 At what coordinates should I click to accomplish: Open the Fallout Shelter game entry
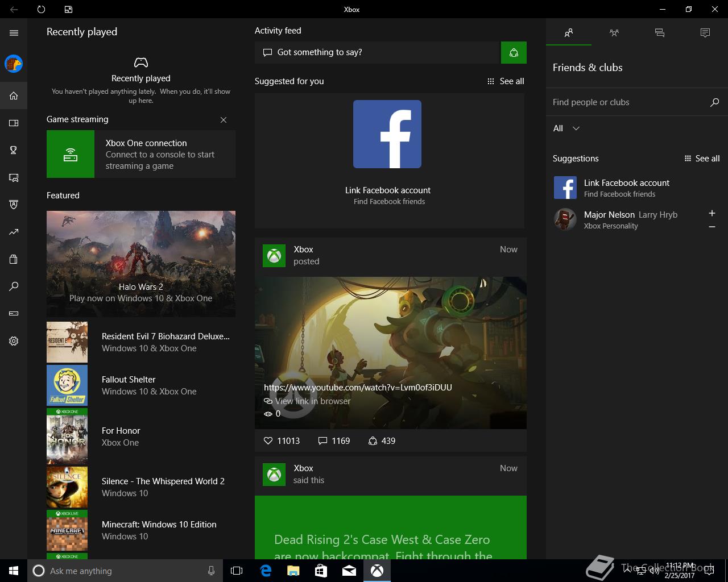pyautogui.click(x=141, y=385)
